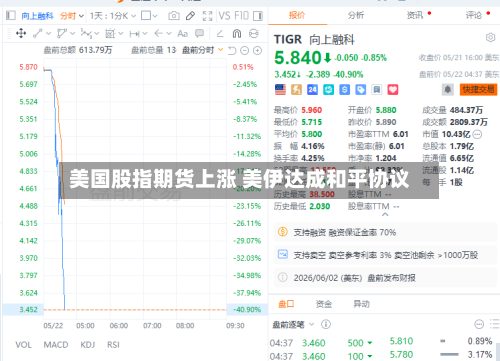Screen dimensions: 500x361
Task: Select the move crosshair tool
Action: 21,33
